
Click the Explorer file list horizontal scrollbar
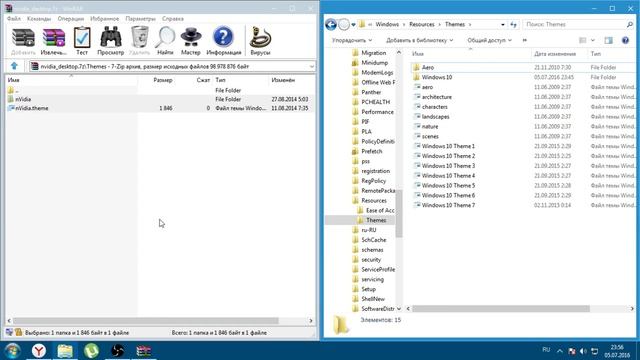[x=501, y=309]
